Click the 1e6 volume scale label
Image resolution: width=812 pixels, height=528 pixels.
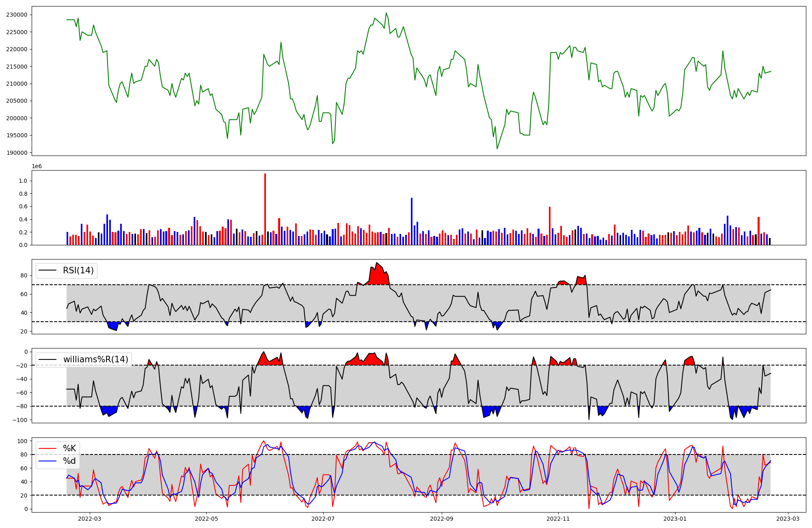point(37,167)
